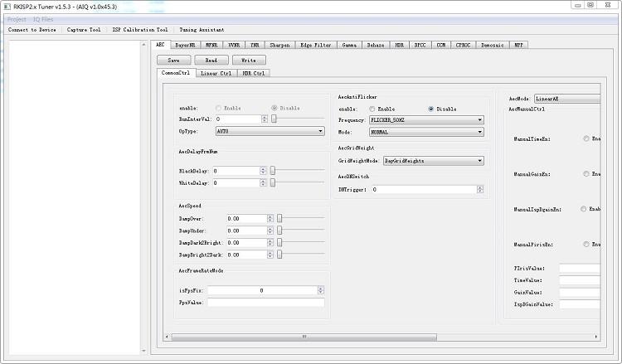Switch to Linear Ctrl sub-tab
The width and height of the screenshot is (622, 364).
click(216, 73)
